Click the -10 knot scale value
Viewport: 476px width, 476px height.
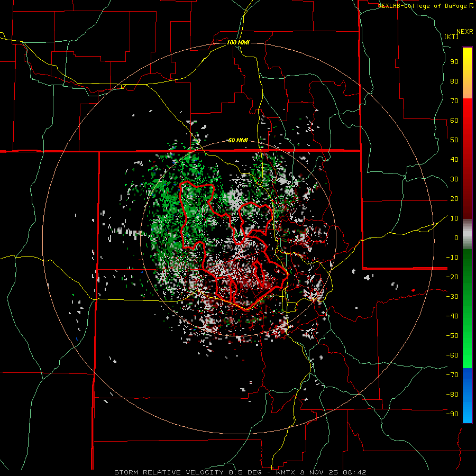[x=452, y=258]
